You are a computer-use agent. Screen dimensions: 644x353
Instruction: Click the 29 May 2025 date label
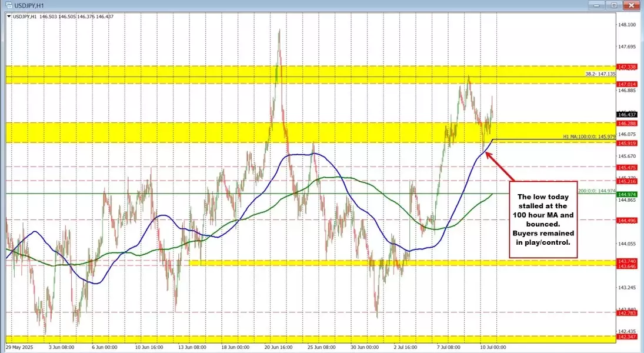coord(20,347)
